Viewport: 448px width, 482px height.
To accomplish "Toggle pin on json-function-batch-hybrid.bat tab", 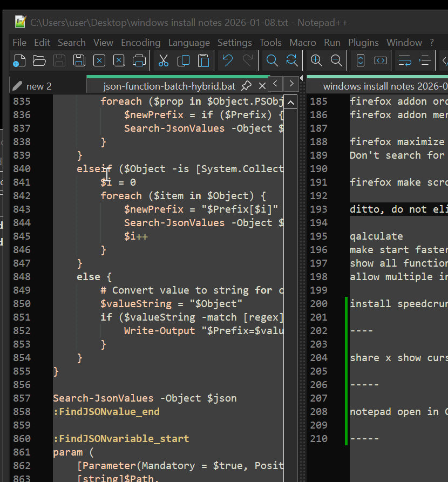I will pos(246,86).
